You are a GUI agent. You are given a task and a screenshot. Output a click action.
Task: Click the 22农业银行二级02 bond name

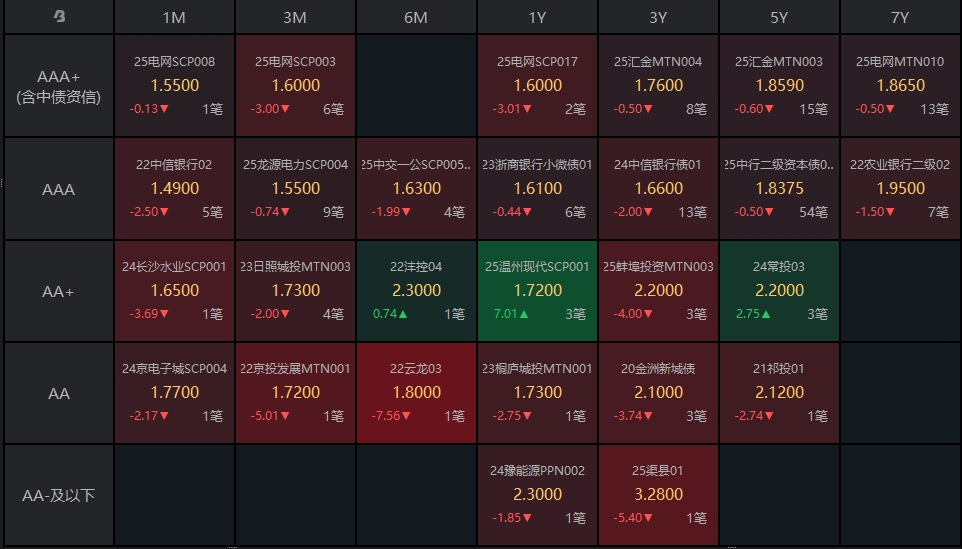point(900,165)
